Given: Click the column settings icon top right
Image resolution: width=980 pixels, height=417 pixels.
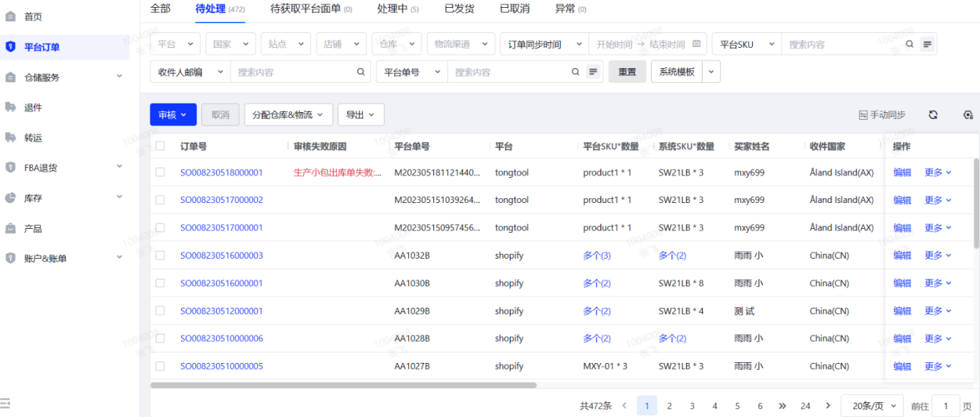Looking at the screenshot, I should coord(968,114).
